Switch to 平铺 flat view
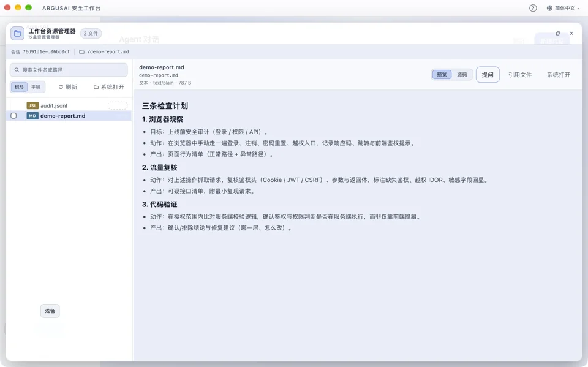 point(36,87)
